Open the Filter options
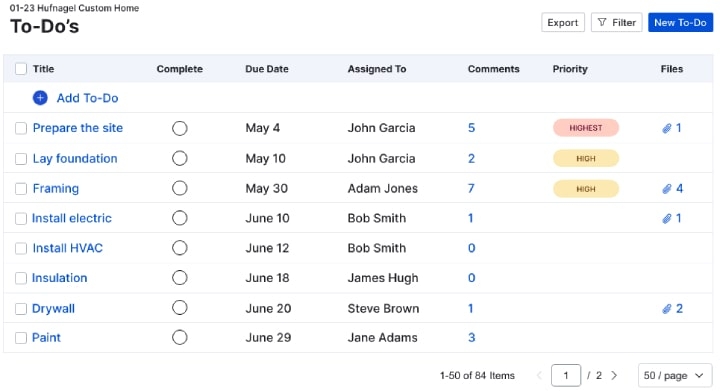The width and height of the screenshot is (720, 391). 616,22
